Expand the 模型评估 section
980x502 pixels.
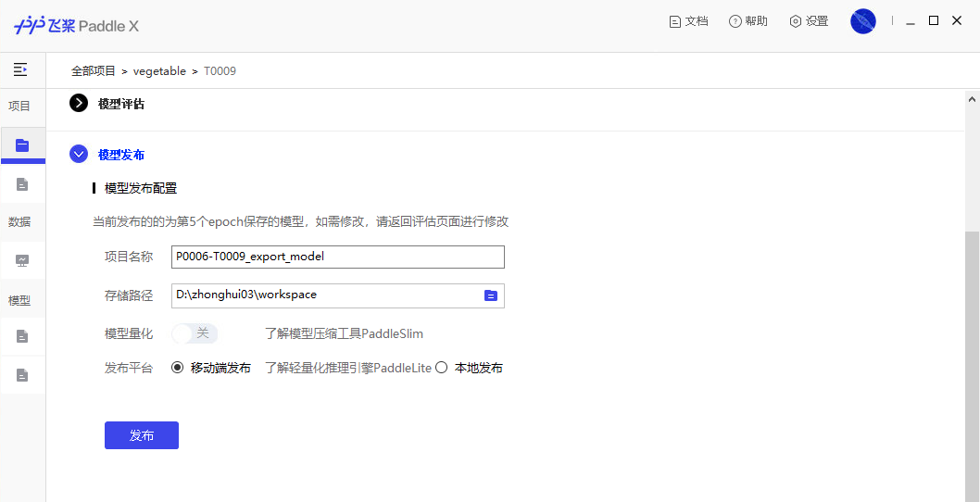pos(79,104)
